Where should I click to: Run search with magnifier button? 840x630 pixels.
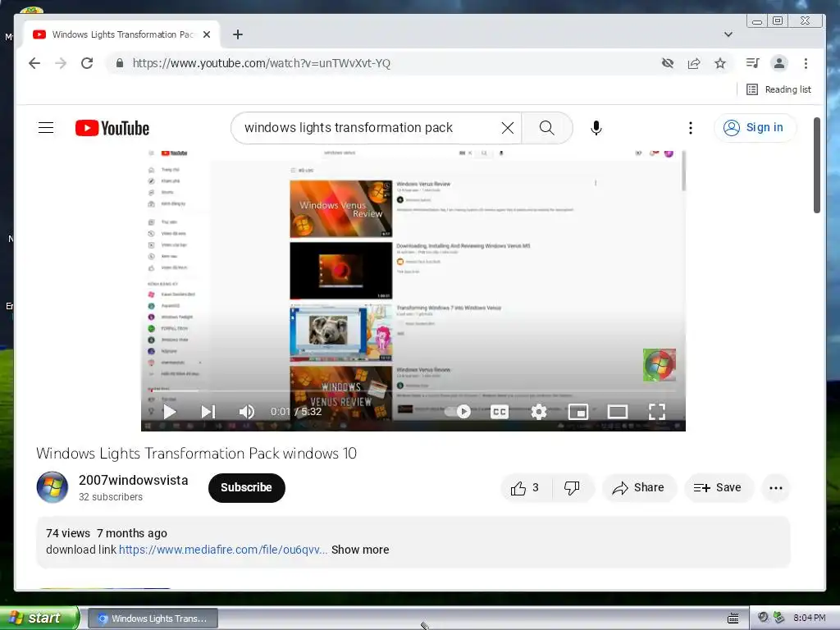pos(547,127)
